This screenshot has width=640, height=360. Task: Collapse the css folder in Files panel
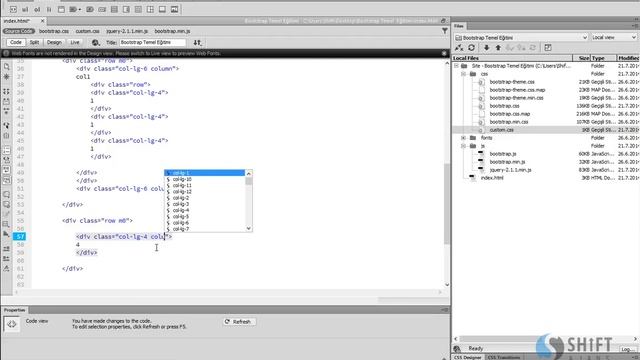(464, 74)
